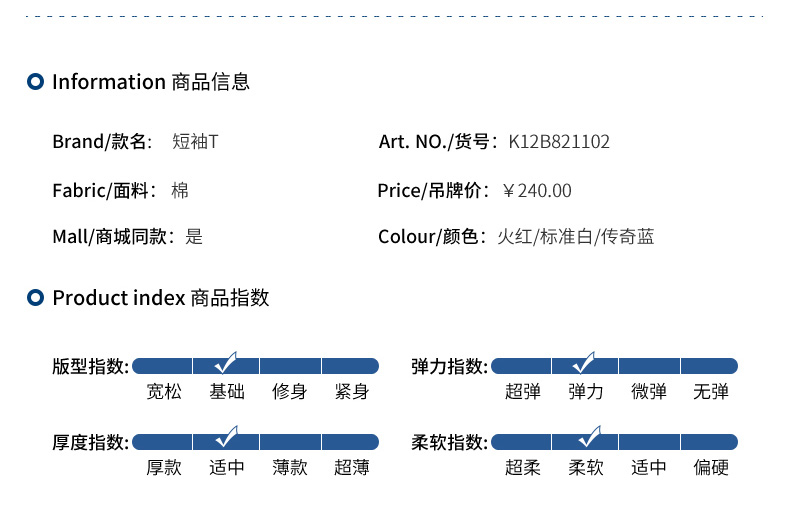The image size is (790, 510).
Task: Click the checkmark on 柔软指数 bar
Action: tap(589, 436)
